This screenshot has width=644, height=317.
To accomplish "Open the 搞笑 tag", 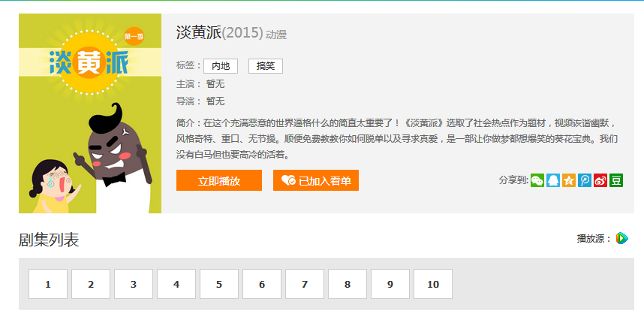I will [x=266, y=66].
